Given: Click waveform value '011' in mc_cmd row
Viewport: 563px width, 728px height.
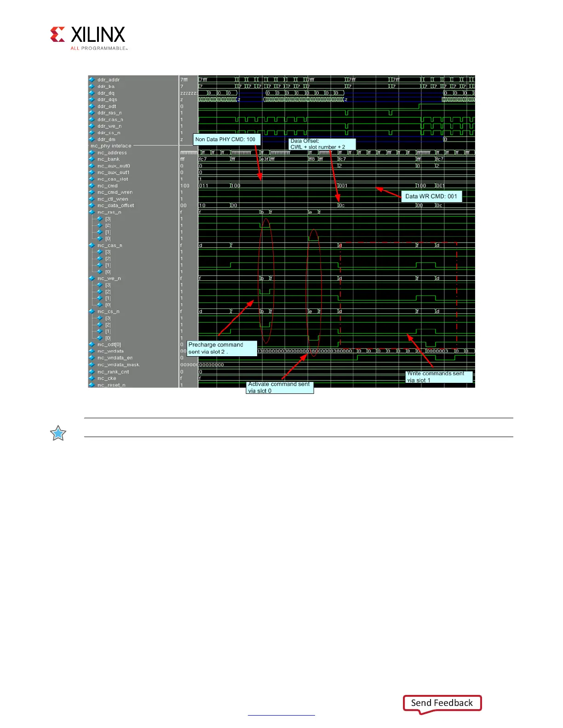Looking at the screenshot, I should 204,186.
